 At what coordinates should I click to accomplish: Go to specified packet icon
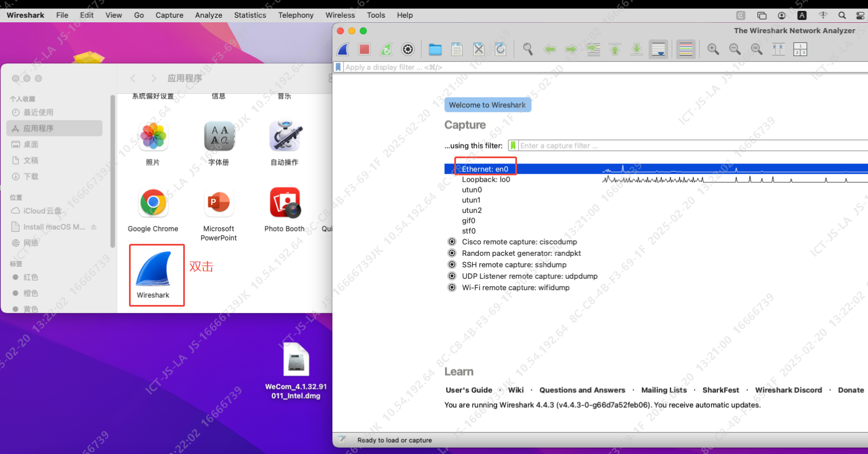point(594,50)
